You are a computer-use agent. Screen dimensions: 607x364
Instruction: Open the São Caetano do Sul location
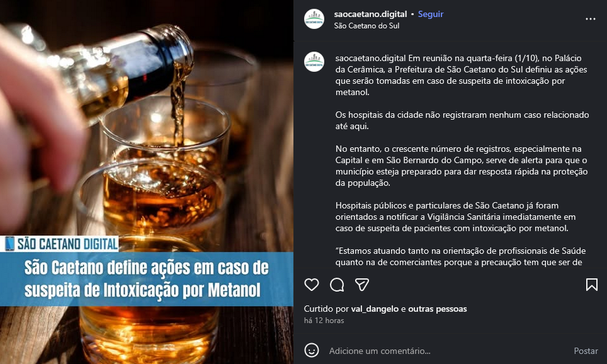(x=366, y=26)
